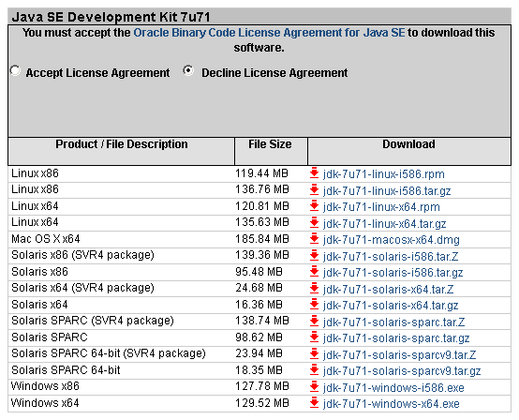
Task: Download jdk-7u71-solaris-sparc.tar.gz link
Action: [396, 338]
